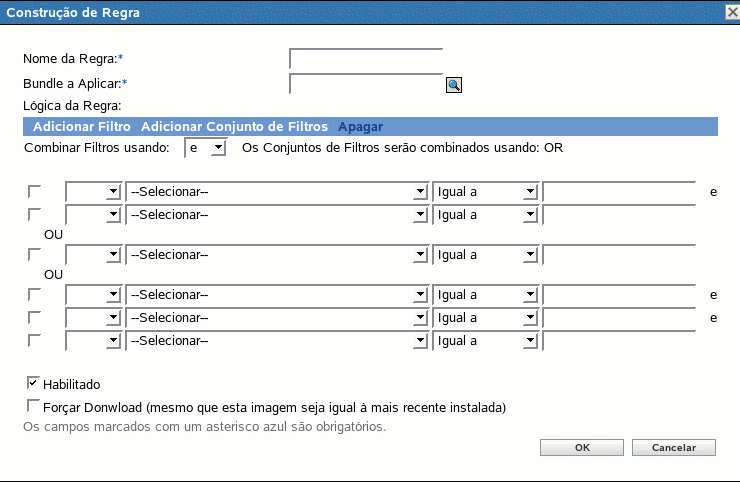Screen dimensions: 740x482
Task: Click Apagar in the filter toolbar
Action: 360,127
